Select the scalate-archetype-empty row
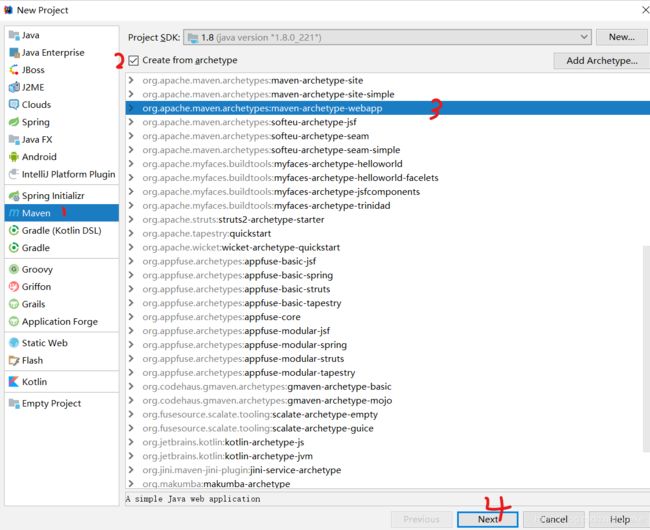The width and height of the screenshot is (650, 530). 388,414
